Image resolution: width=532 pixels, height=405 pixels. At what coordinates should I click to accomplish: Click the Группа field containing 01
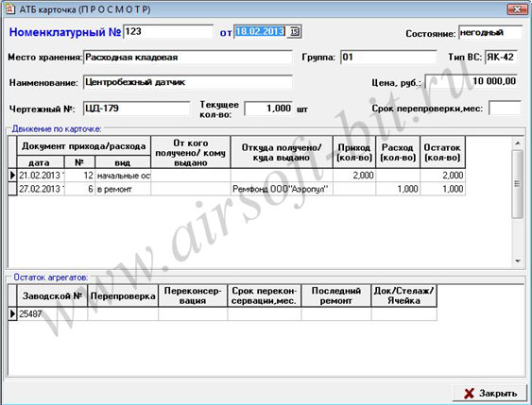coord(388,57)
